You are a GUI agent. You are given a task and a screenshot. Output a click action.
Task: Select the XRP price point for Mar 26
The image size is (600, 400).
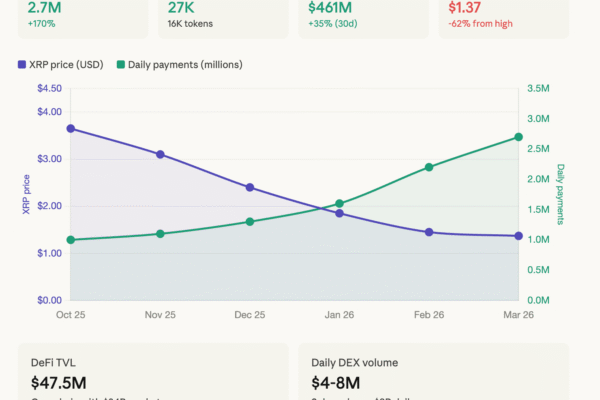(518, 236)
